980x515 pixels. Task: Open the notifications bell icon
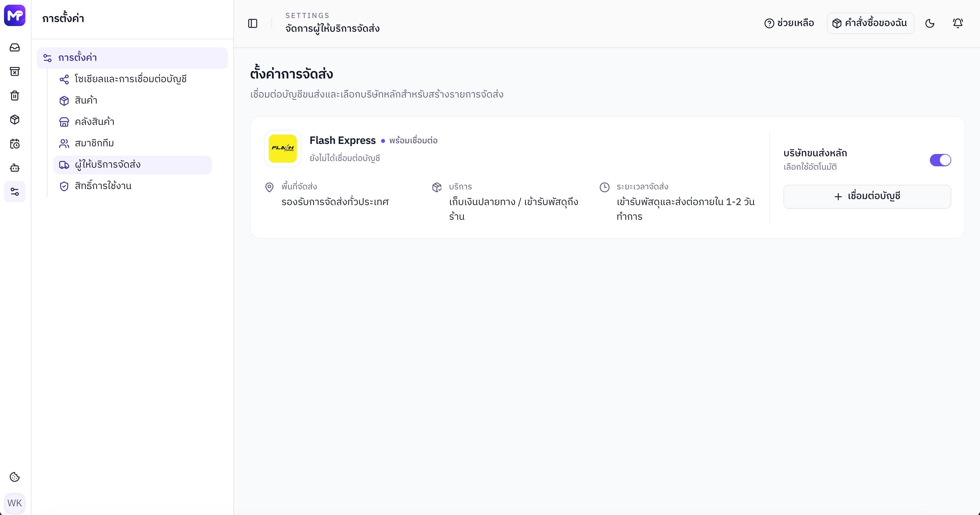958,24
